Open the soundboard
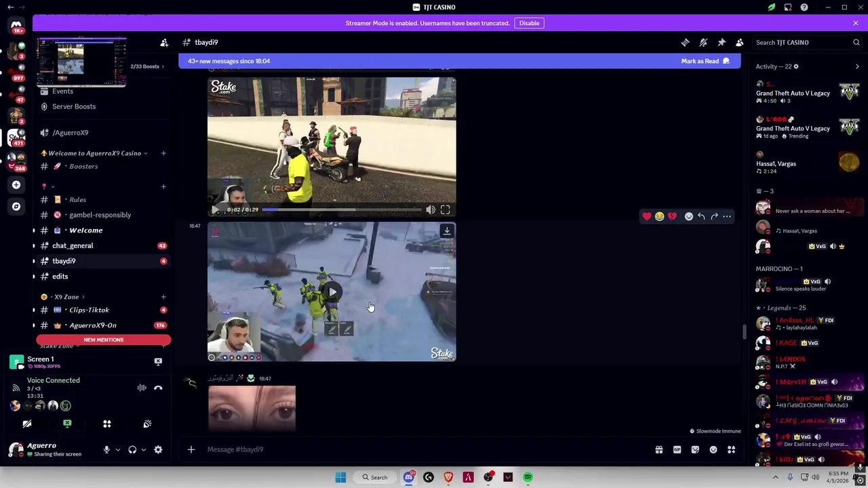The image size is (868, 488). click(147, 424)
